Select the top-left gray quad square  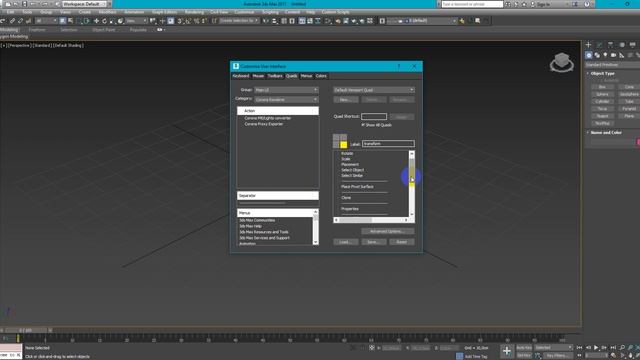[x=336, y=137]
